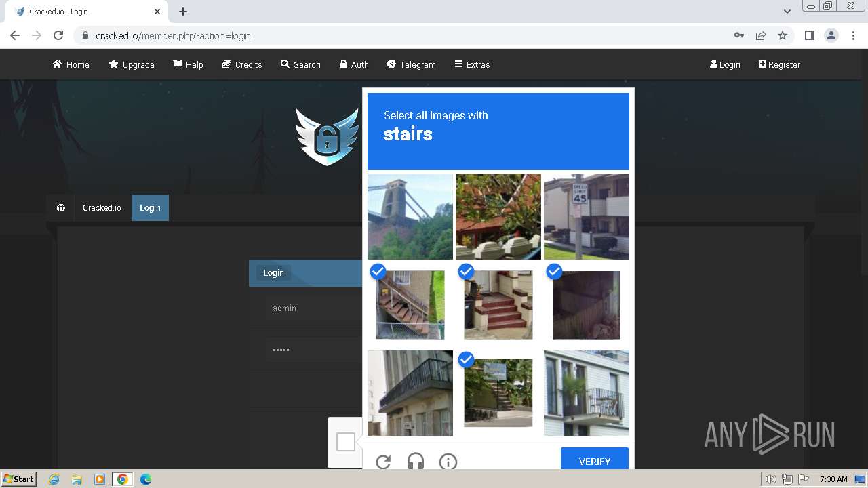868x488 pixels.
Task: Select the speed limit 45 sign image
Action: [587, 217]
